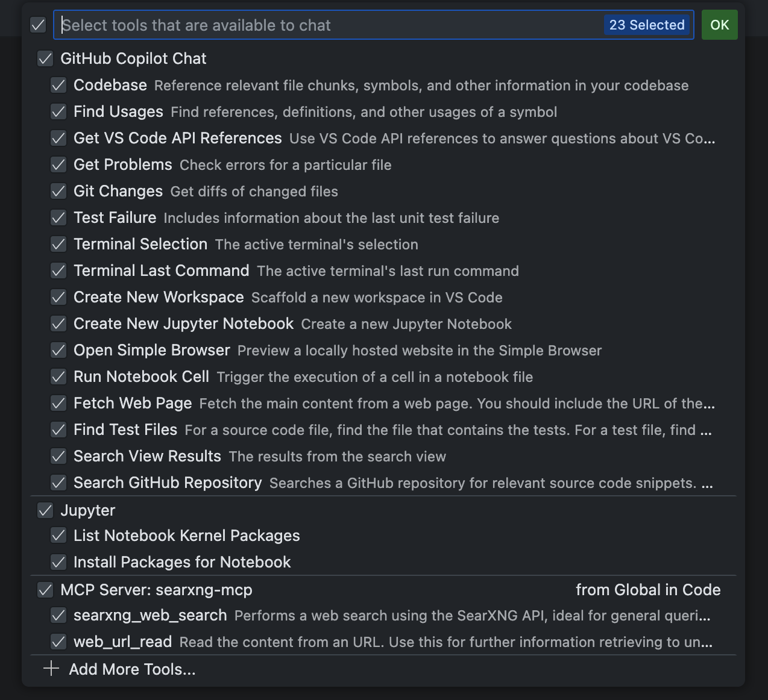Click the 23 Selected badge
The image size is (768, 700).
[x=647, y=25]
